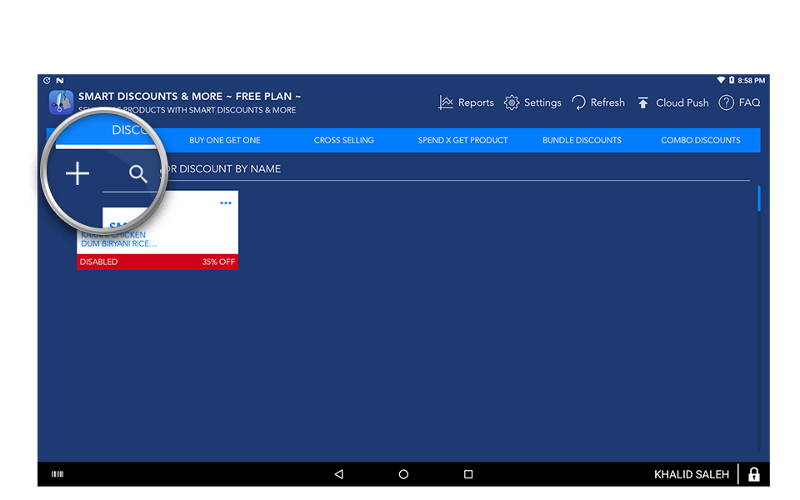
Task: Switch to Buy One Get One tab
Action: coord(225,140)
